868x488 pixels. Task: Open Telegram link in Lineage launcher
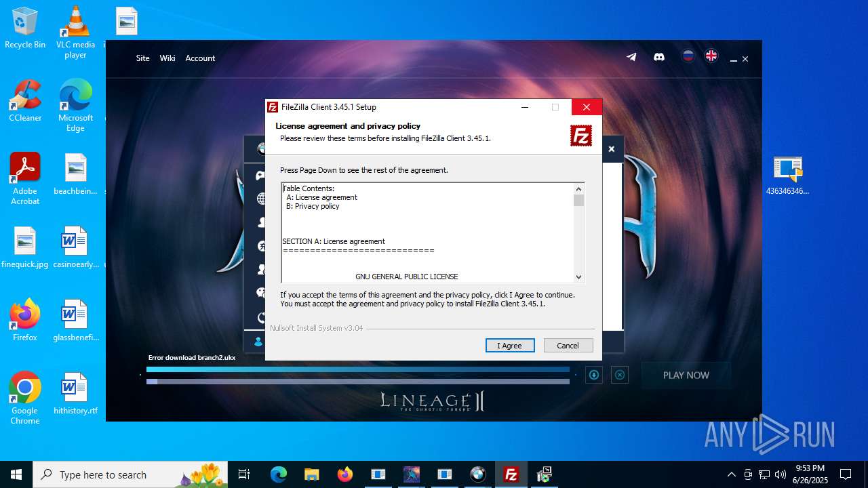pyautogui.click(x=631, y=57)
